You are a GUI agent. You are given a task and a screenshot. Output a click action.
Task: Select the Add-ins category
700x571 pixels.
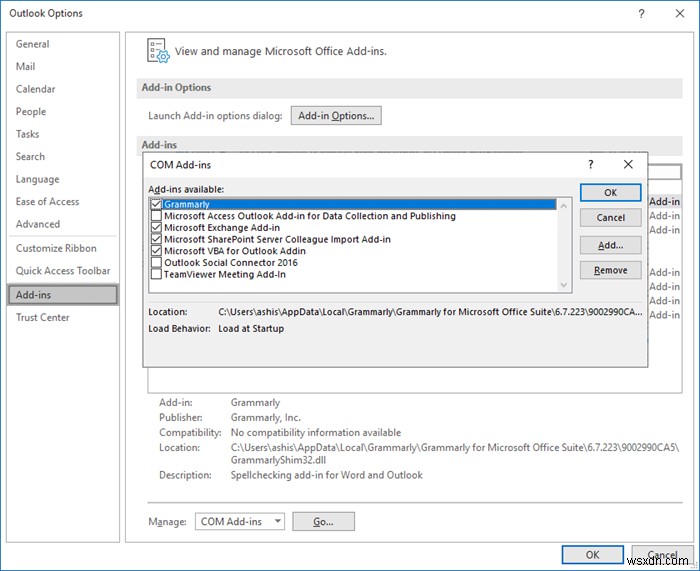pyautogui.click(x=63, y=295)
